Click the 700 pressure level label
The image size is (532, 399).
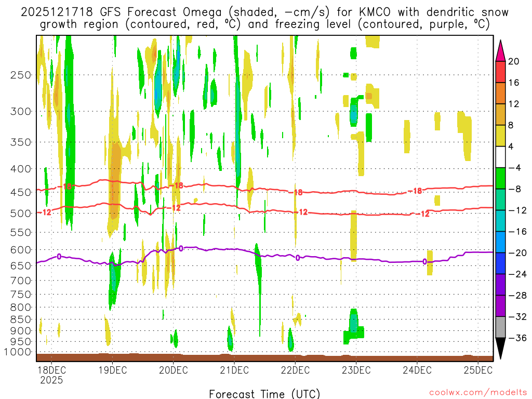point(21,281)
